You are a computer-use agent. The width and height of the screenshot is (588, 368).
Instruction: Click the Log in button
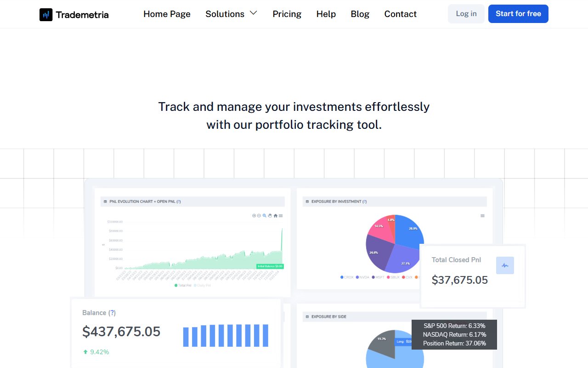coord(466,14)
